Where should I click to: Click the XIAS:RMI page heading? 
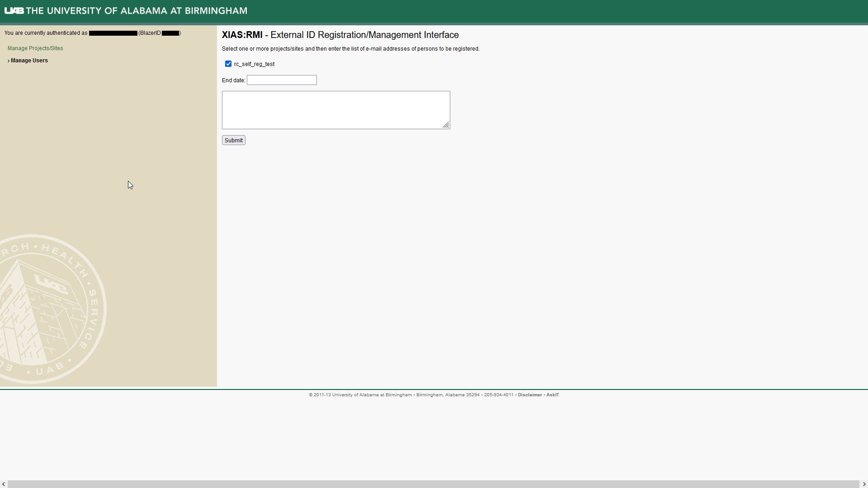coord(340,35)
